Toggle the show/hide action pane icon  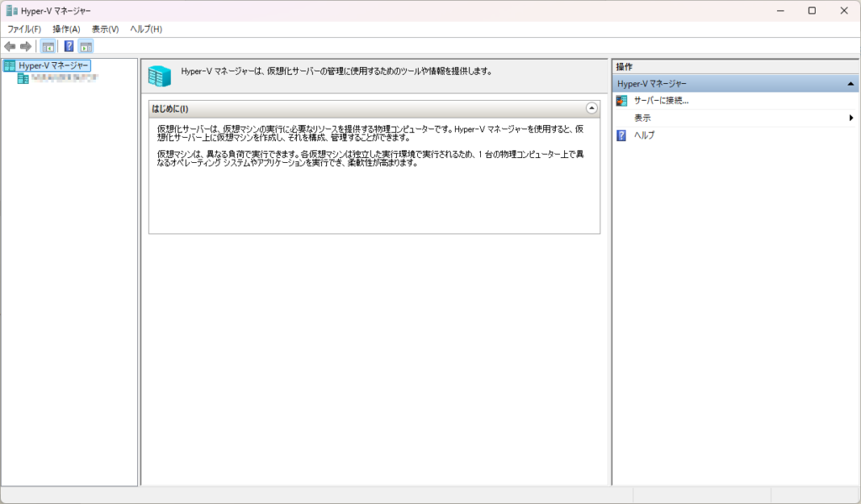tap(86, 46)
